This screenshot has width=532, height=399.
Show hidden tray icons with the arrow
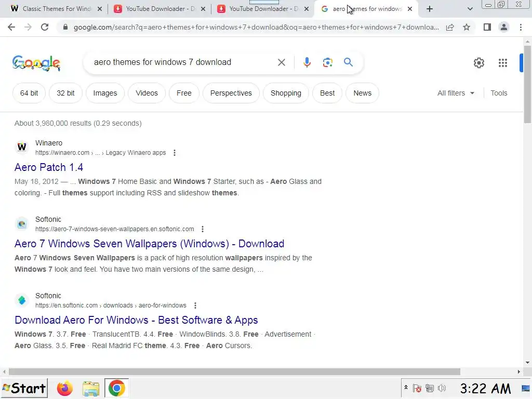[406, 387]
